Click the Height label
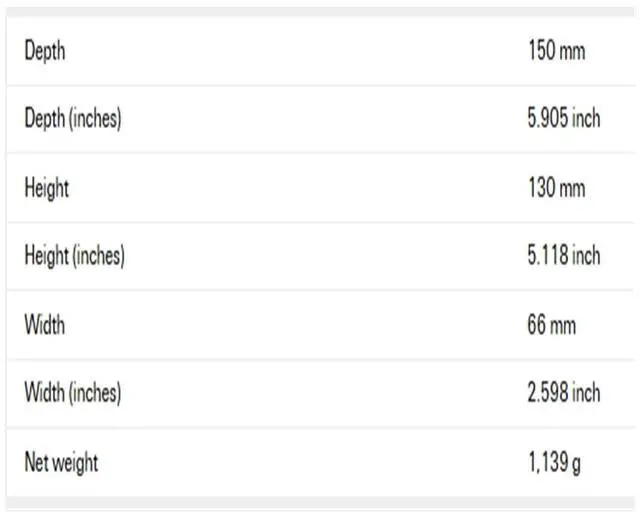The width and height of the screenshot is (640, 516). tap(47, 187)
